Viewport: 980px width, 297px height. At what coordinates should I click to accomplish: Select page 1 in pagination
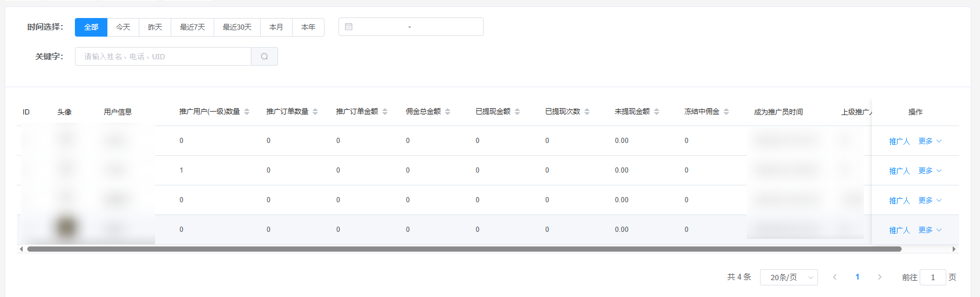[858, 277]
